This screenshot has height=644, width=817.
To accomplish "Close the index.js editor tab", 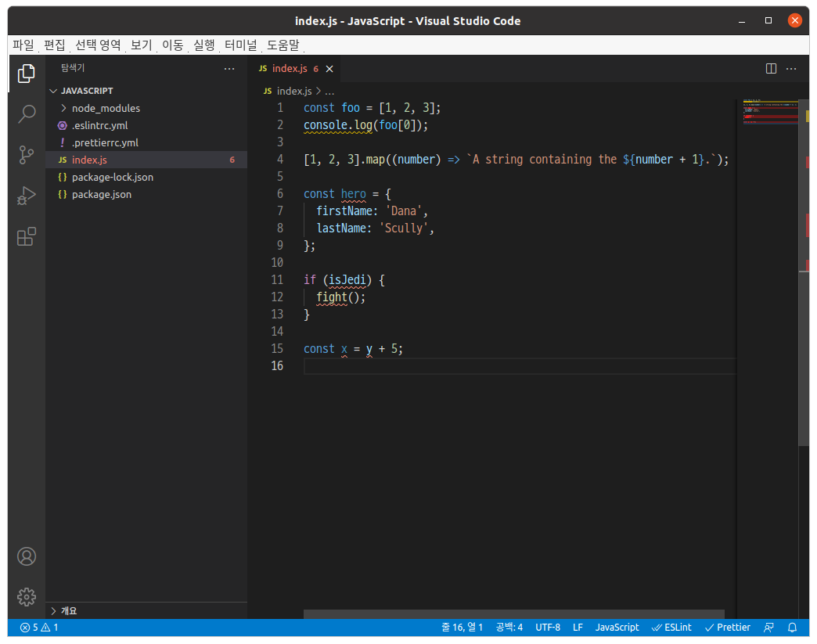I will (x=329, y=69).
